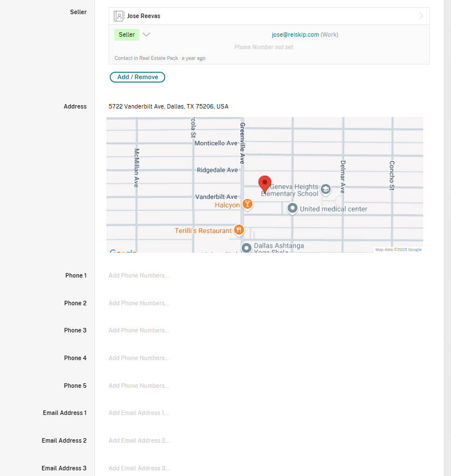Screen dimensions: 451x476
Task: Click the United medical center marker icon
Action: (x=293, y=208)
